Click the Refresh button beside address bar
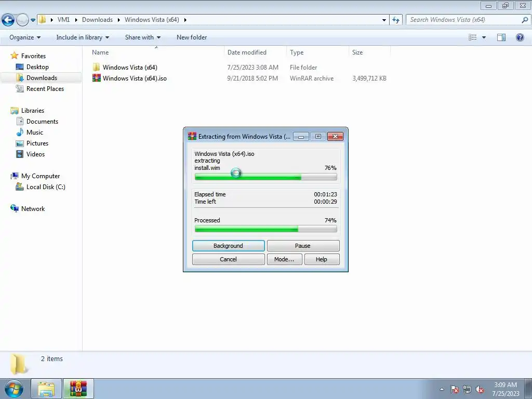Viewport: 532px width, 399px height. click(x=396, y=20)
